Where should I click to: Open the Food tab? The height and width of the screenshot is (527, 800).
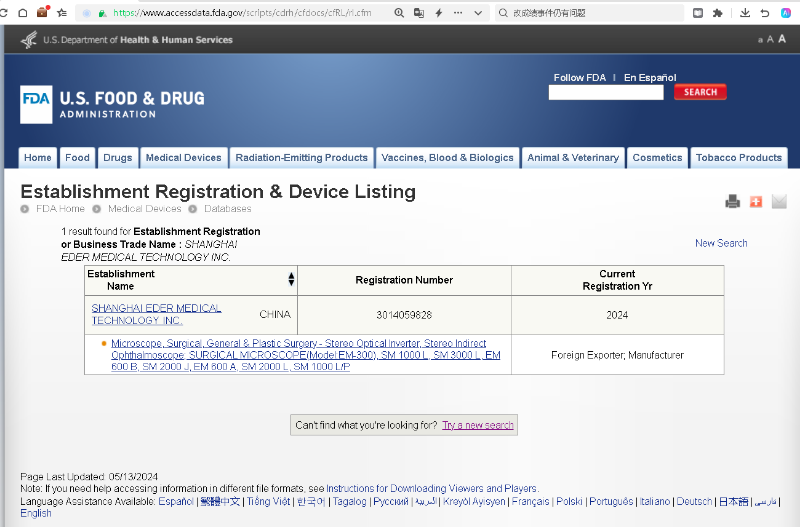point(78,158)
